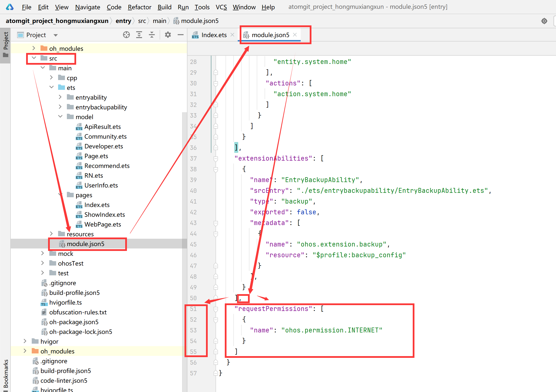Expand the test folder
The image size is (556, 392).
43,273
